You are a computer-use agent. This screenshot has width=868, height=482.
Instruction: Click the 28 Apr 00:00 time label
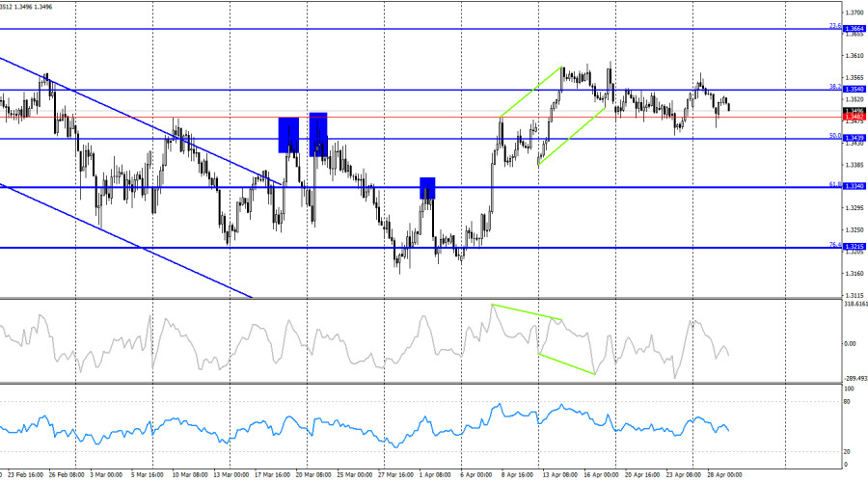tap(724, 475)
